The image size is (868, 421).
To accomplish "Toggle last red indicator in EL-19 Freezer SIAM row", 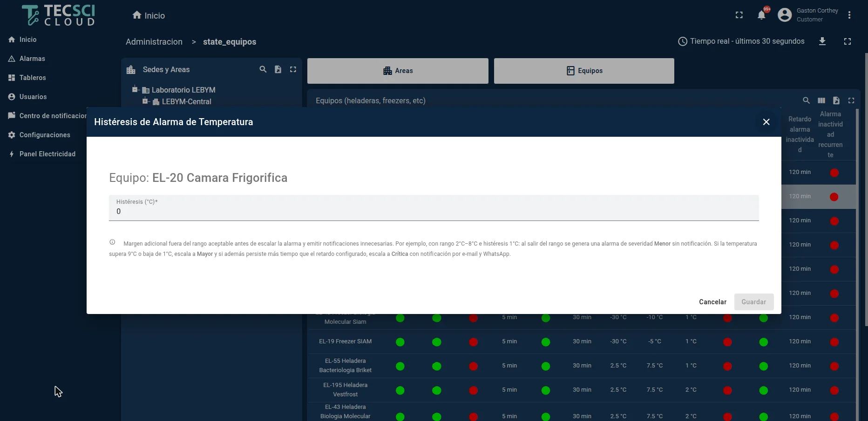I will point(834,342).
